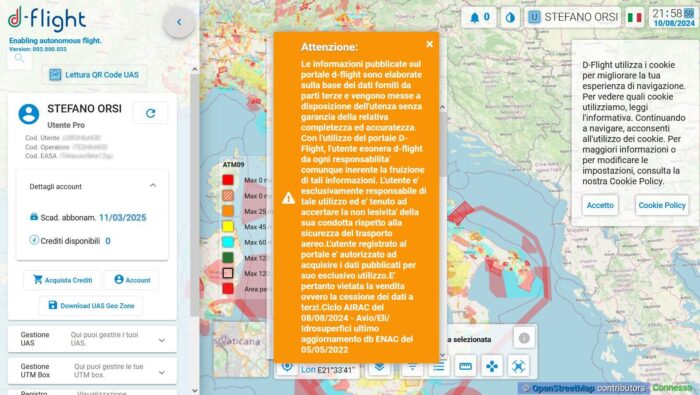Viewport: 700px width, 395px height.
Task: Click sidebar scrollbar up arrow
Action: point(195,69)
